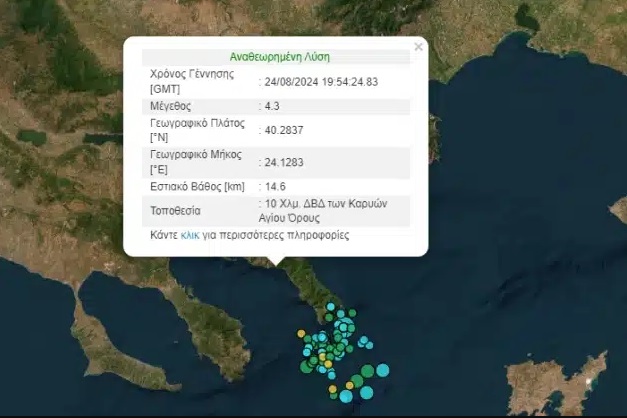Click the Μέγεθος row label

[170, 105]
